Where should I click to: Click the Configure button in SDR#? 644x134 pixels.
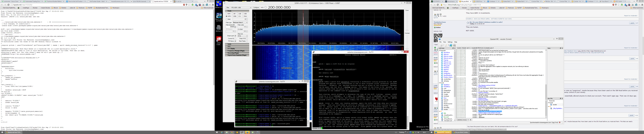(256, 7)
